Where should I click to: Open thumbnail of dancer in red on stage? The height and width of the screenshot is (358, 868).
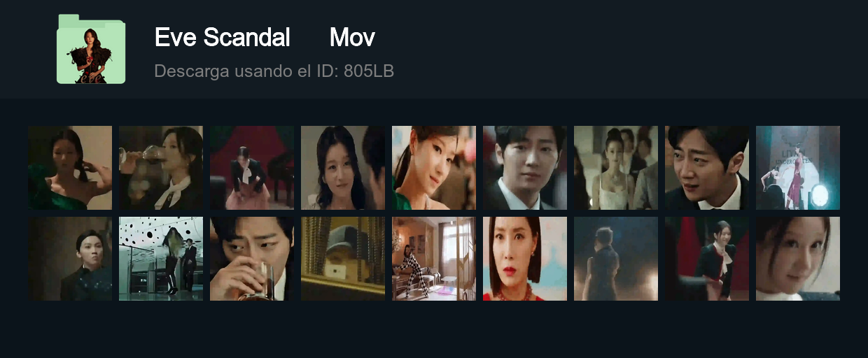tap(798, 168)
